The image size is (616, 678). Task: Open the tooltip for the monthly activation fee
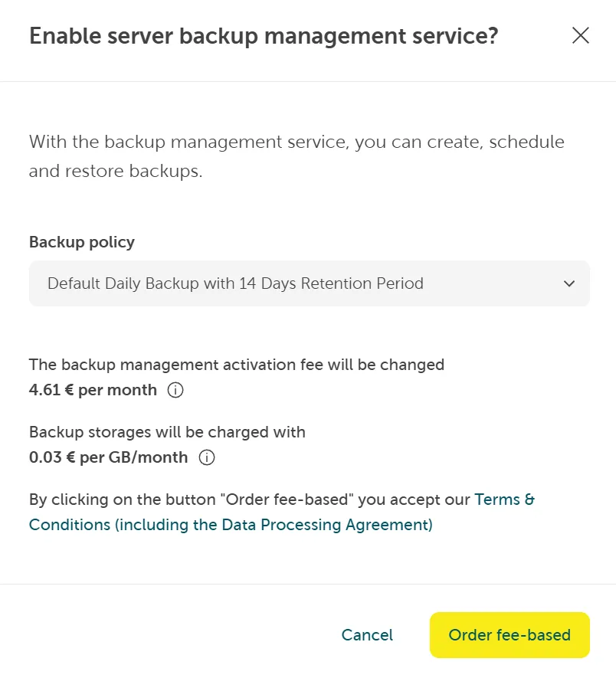coord(175,390)
